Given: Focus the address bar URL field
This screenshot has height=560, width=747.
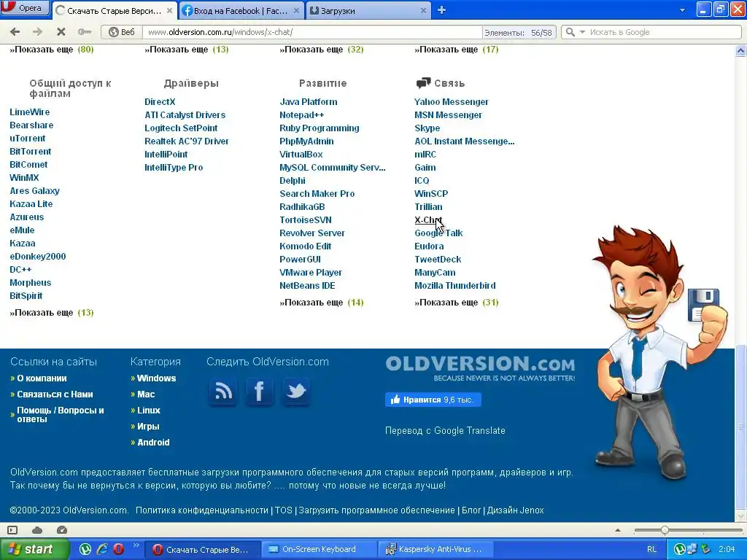Looking at the screenshot, I should click(x=312, y=32).
